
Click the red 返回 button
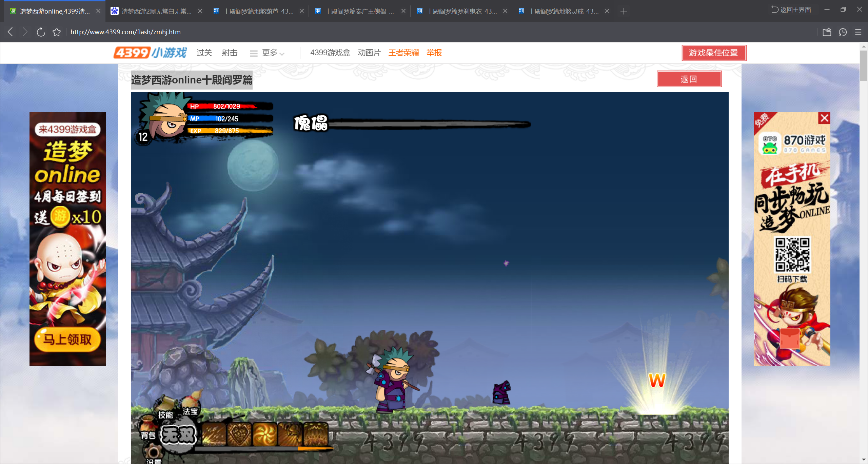(689, 79)
